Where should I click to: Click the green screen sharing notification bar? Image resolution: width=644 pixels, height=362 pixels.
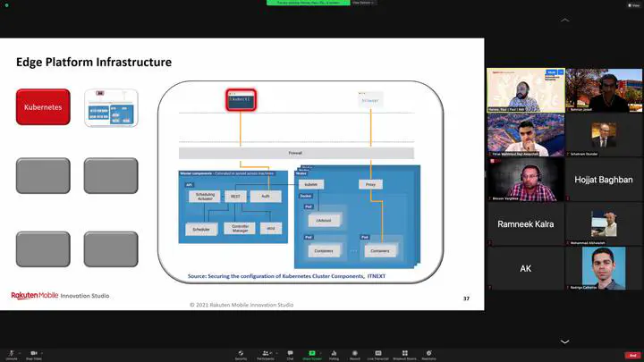(x=306, y=3)
